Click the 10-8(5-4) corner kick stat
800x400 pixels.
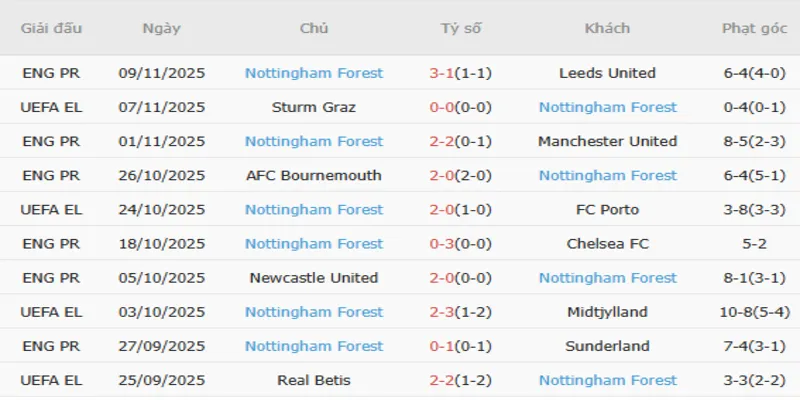tap(752, 312)
